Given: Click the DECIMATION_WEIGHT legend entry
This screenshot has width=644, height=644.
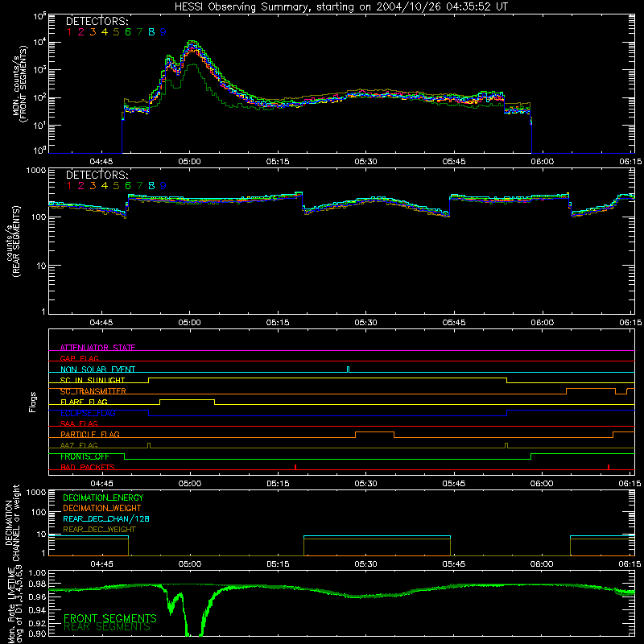Looking at the screenshot, I should (x=102, y=508).
